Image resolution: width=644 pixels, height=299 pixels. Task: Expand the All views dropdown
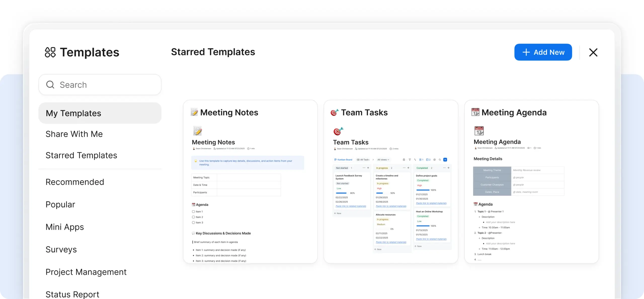[383, 160]
